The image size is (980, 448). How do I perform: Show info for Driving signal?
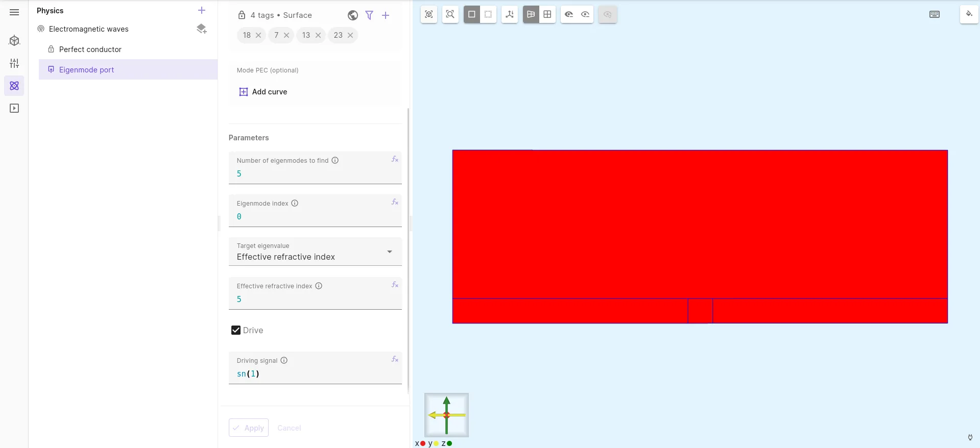pyautogui.click(x=284, y=360)
